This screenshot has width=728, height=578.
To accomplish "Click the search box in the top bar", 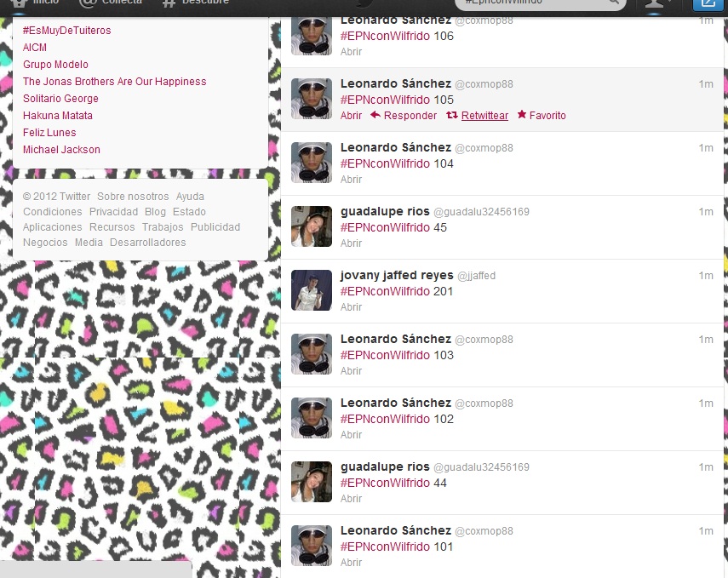I will click(x=541, y=3).
